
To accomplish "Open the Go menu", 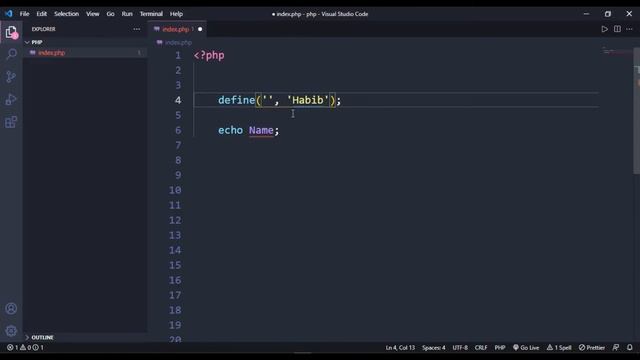I will 111,14.
